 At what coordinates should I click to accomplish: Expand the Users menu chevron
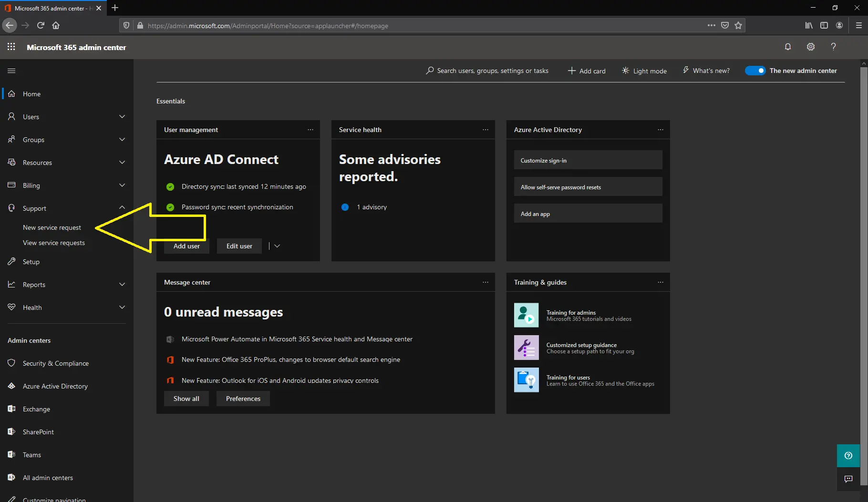pos(122,116)
